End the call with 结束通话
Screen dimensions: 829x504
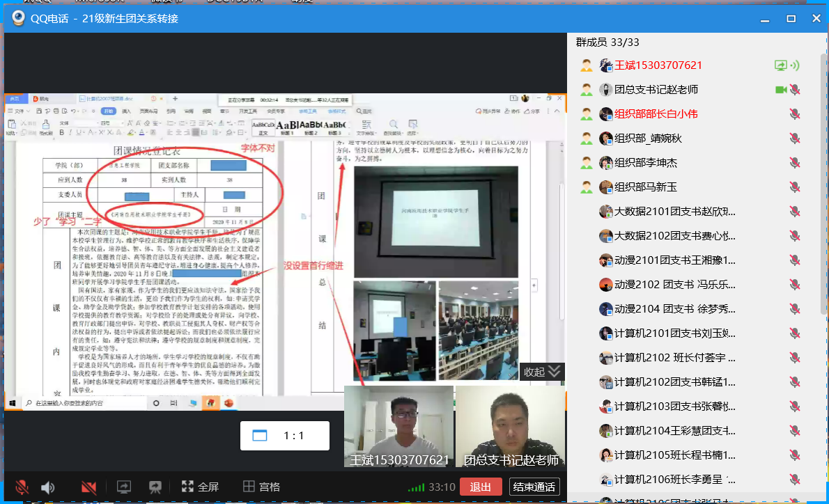click(x=534, y=487)
